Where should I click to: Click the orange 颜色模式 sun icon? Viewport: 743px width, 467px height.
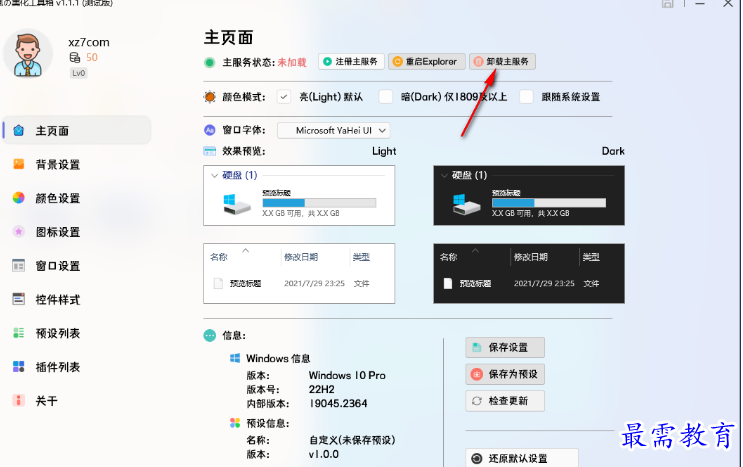pyautogui.click(x=209, y=97)
